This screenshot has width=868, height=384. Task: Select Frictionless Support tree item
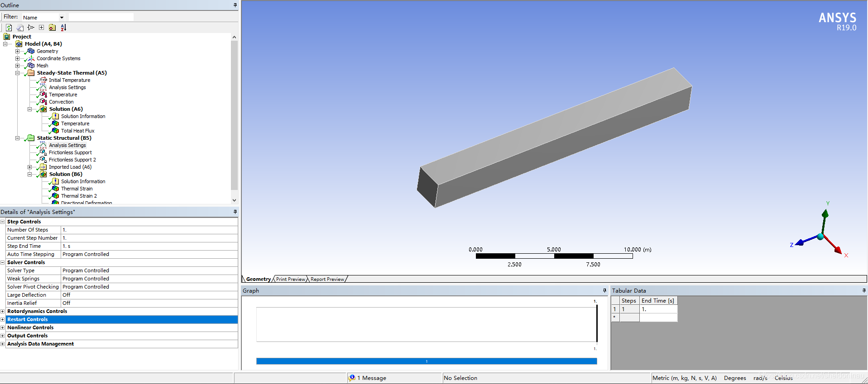click(70, 152)
